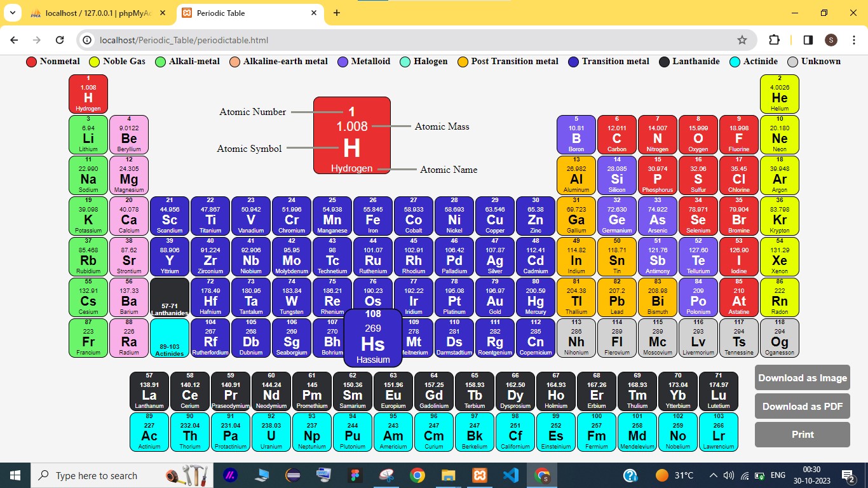Open a new browser tab
Screen dimensions: 868x488
click(x=337, y=13)
